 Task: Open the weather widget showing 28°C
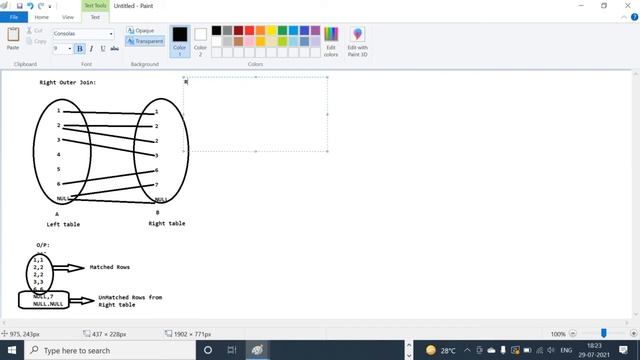click(x=440, y=350)
